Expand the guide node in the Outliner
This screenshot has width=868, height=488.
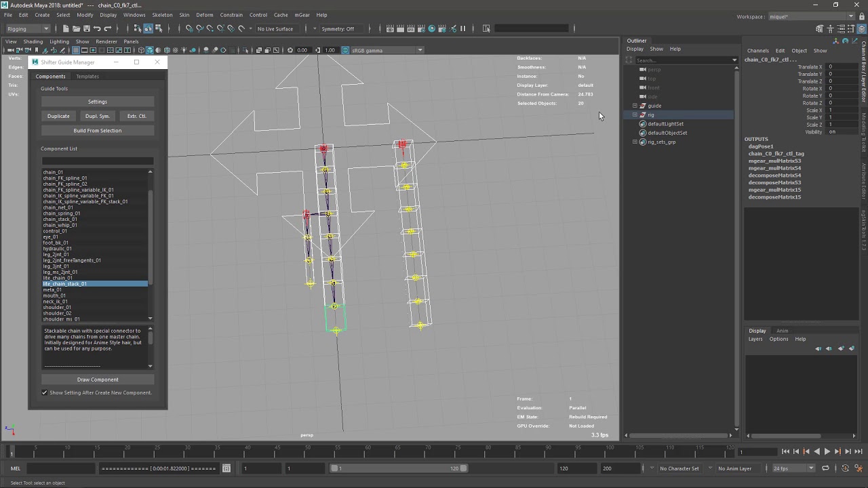[635, 106]
